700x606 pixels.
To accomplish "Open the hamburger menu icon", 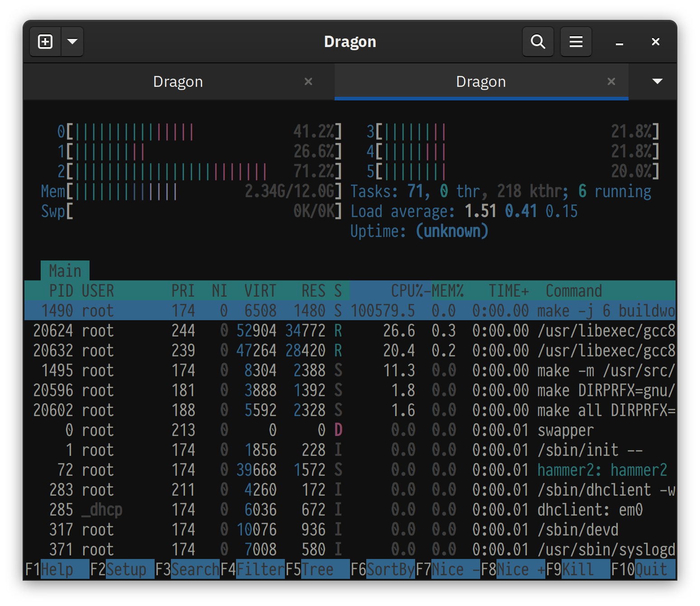I will [x=576, y=41].
